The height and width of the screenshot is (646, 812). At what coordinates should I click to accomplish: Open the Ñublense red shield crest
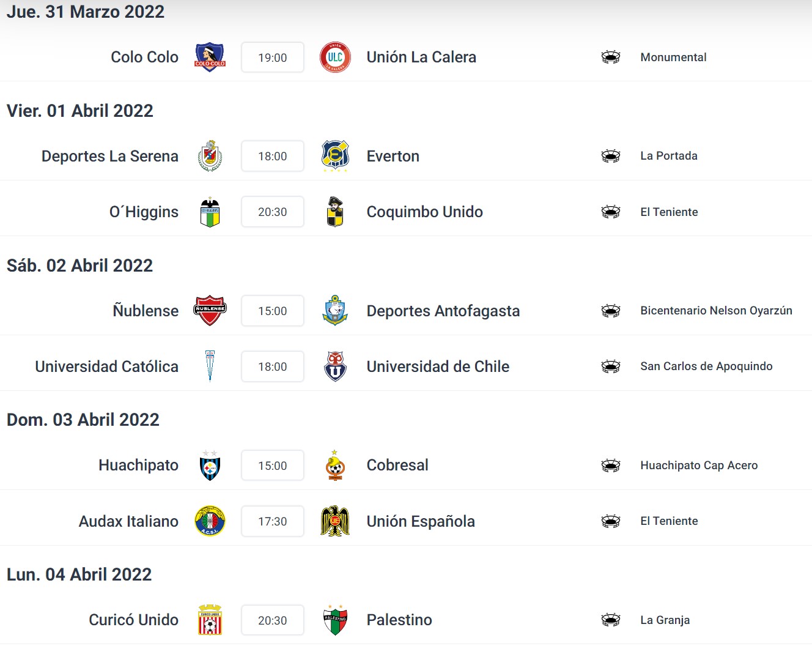click(210, 311)
